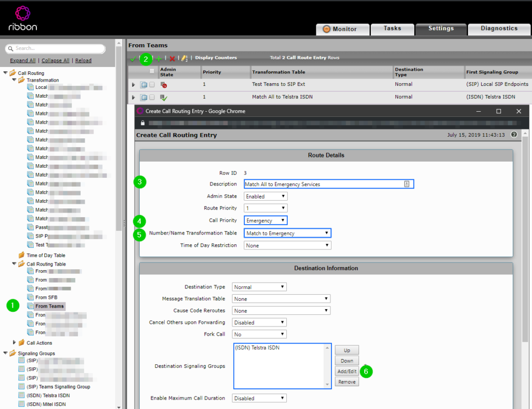Click the Signaling Groups folder icon
This screenshot has height=409, width=532.
pyautogui.click(x=13, y=353)
